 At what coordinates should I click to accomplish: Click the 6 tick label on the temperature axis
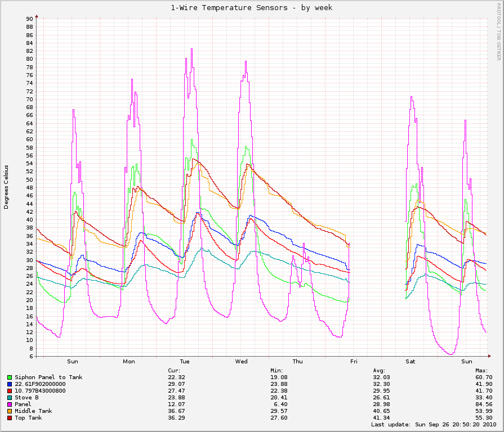click(x=31, y=357)
